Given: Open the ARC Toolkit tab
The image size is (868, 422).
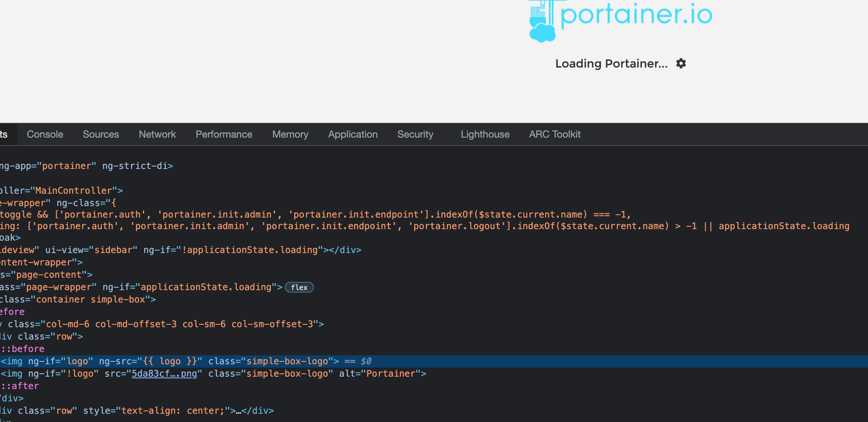Looking at the screenshot, I should pyautogui.click(x=554, y=134).
